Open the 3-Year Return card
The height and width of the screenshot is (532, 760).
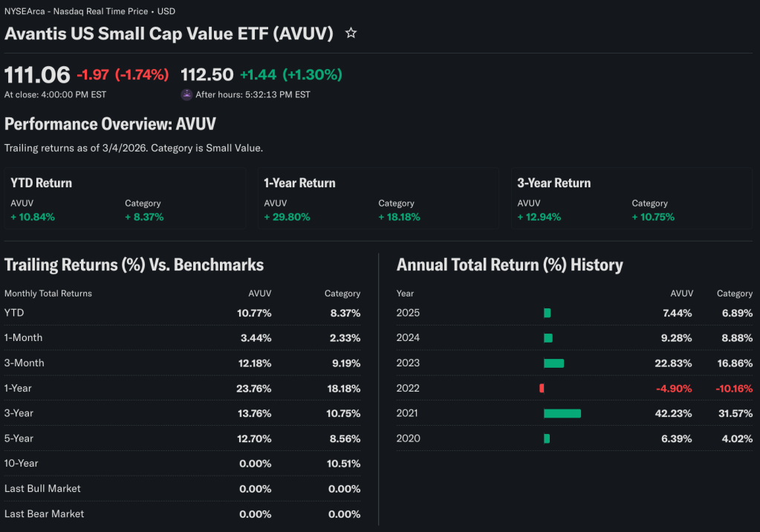point(631,198)
